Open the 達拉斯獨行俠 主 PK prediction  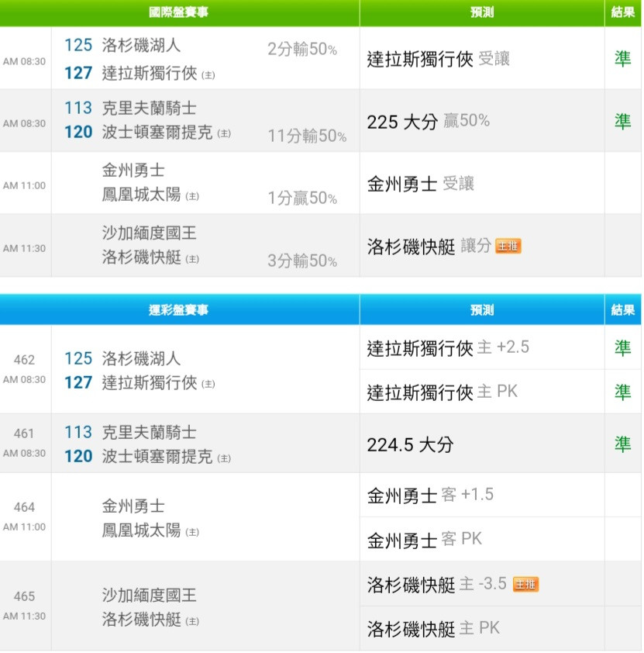(443, 392)
